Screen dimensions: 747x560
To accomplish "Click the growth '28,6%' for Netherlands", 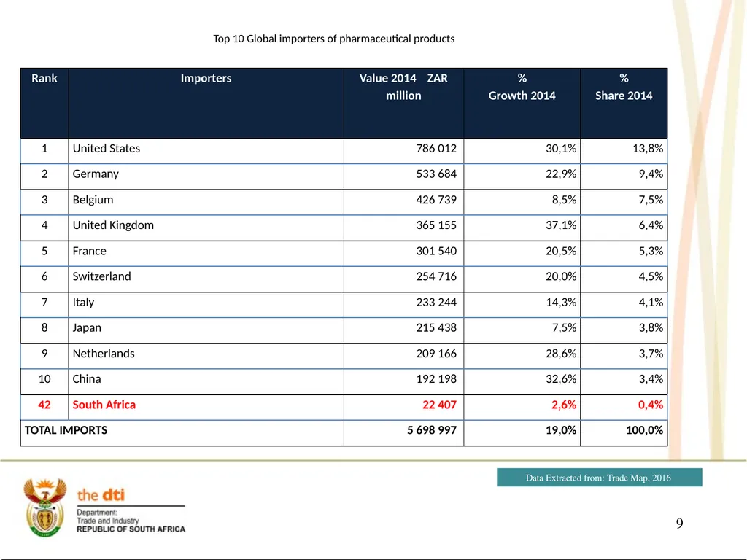I will [x=561, y=354].
